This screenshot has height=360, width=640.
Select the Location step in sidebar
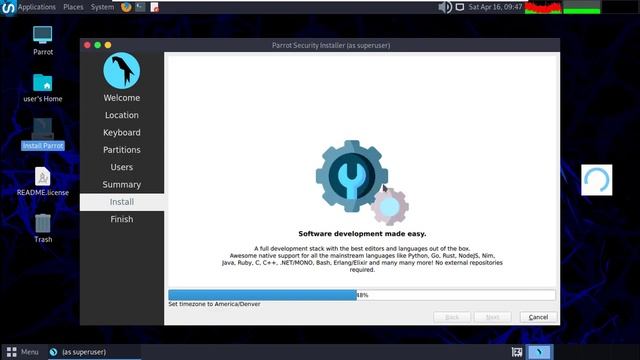122,115
